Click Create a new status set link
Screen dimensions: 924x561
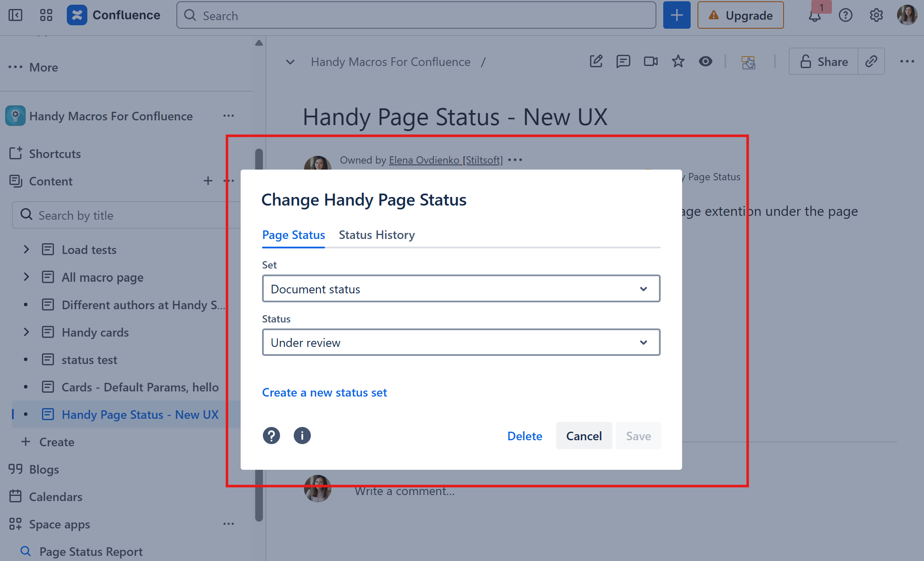tap(324, 393)
